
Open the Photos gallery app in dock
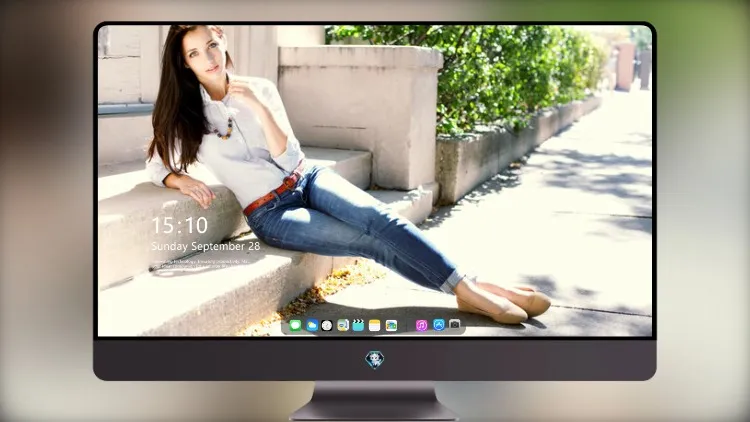[x=391, y=325]
